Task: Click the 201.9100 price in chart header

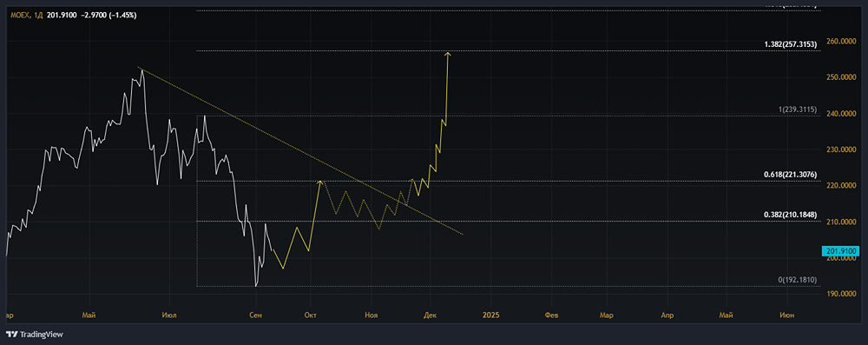Action: 61,16
